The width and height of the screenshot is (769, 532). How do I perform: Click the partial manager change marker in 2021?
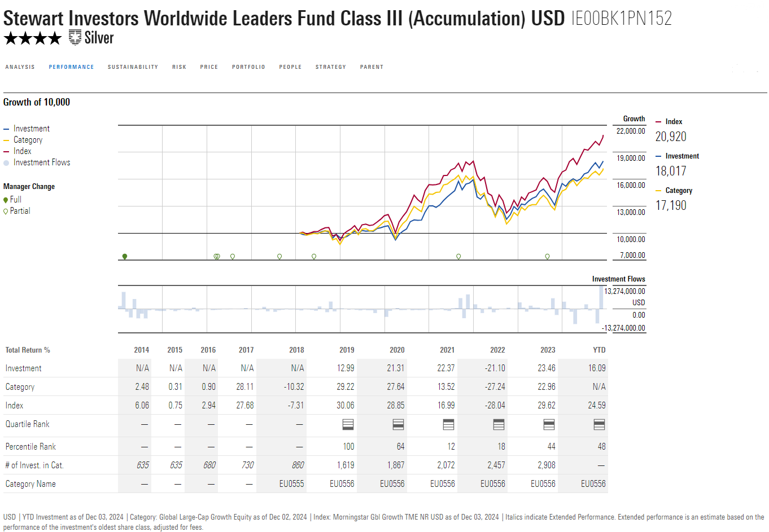tap(458, 257)
